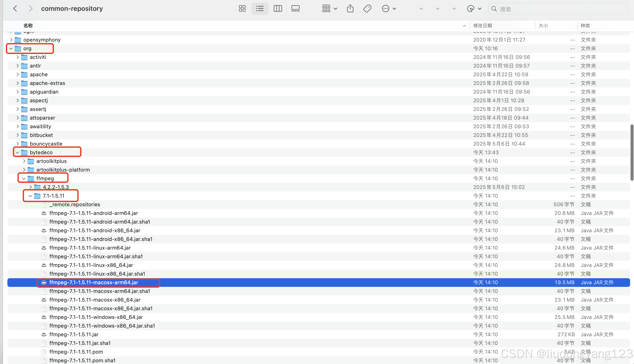Image resolution: width=634 pixels, height=364 pixels.
Task: Sort by 修改日期 column header
Action: pos(483,26)
